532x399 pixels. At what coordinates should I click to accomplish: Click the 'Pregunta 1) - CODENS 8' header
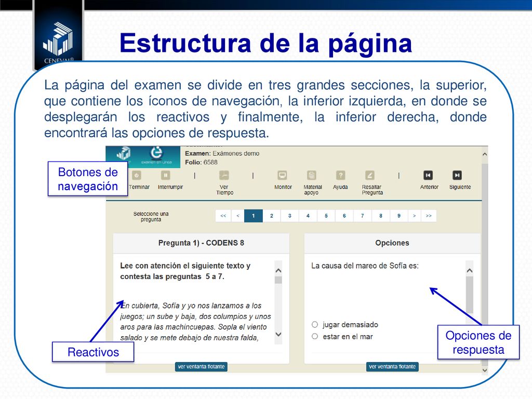point(201,243)
